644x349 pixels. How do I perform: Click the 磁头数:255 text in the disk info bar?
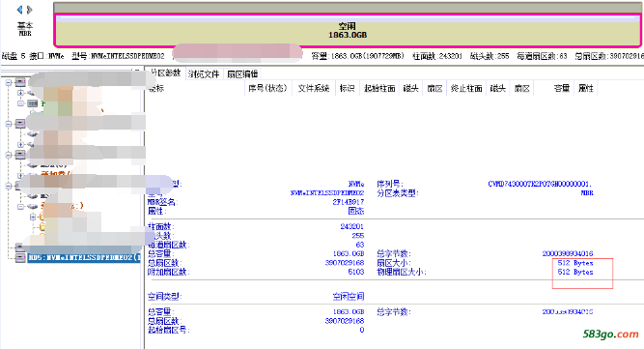pos(490,56)
